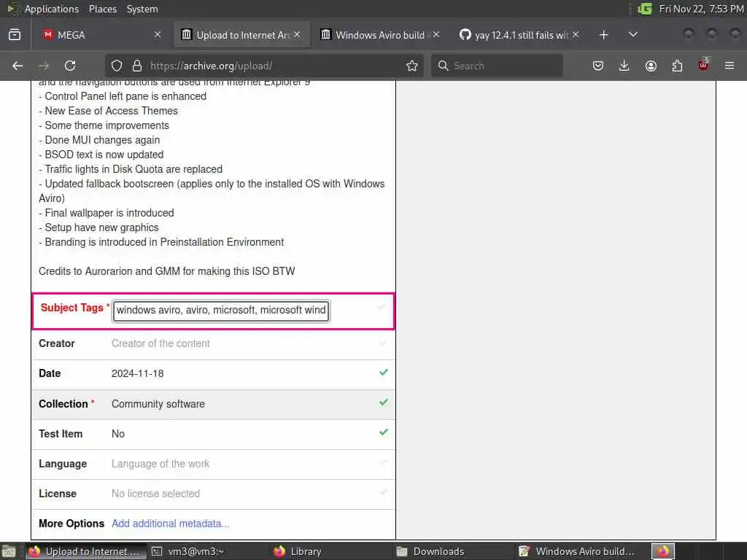This screenshot has width=747, height=560.
Task: Open the System menu
Action: (142, 9)
